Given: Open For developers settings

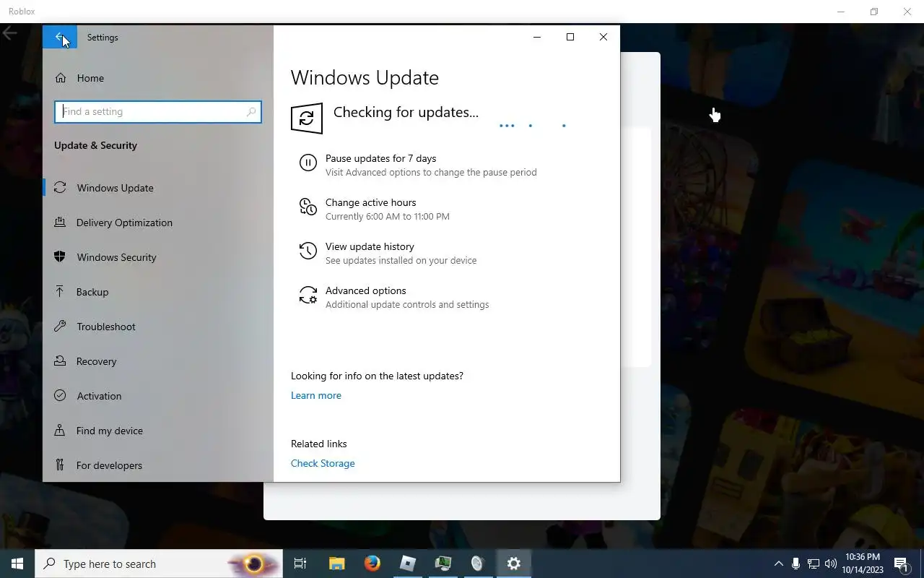Looking at the screenshot, I should [x=158, y=465].
